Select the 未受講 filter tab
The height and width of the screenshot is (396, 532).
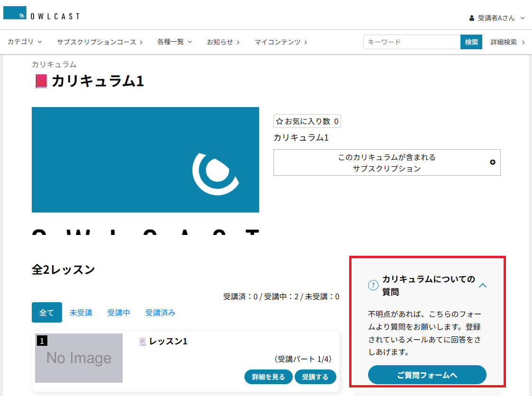point(81,313)
